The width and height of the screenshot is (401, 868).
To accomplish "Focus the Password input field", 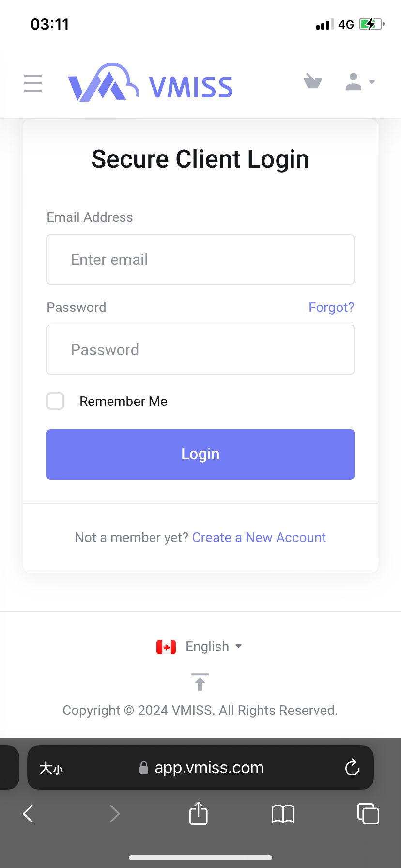I will (x=200, y=350).
